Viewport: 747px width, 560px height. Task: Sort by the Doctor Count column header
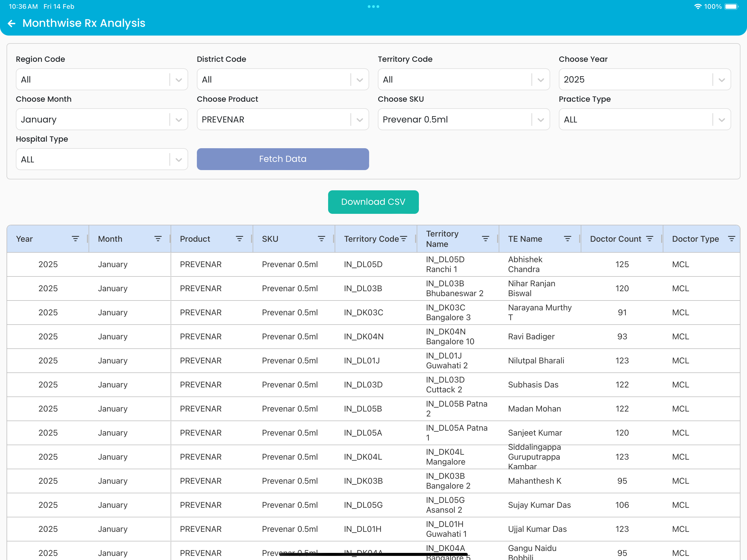pyautogui.click(x=615, y=239)
